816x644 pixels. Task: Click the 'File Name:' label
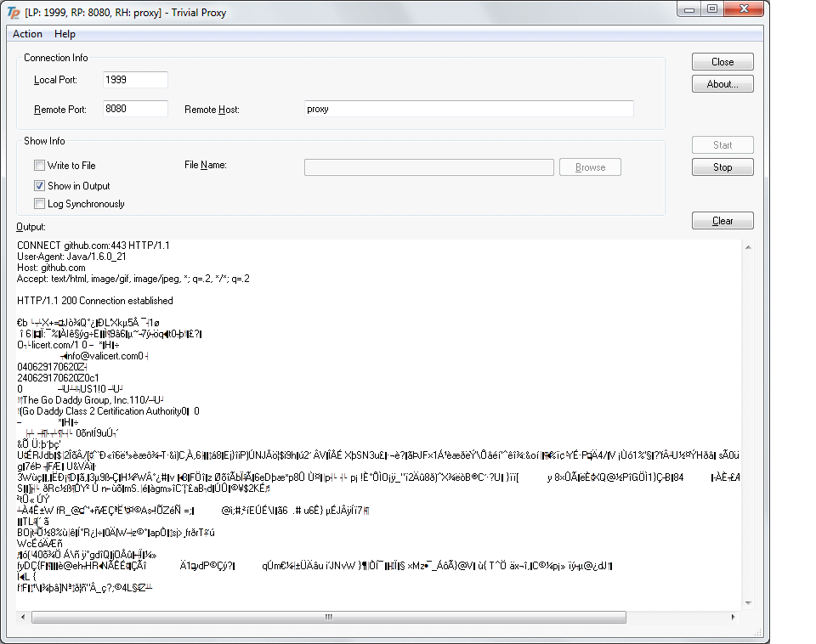(x=206, y=165)
